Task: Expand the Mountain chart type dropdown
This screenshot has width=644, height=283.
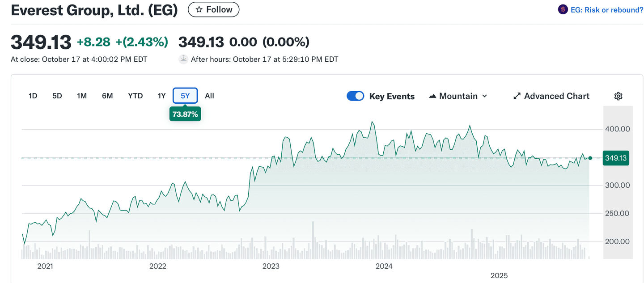Action: point(485,96)
